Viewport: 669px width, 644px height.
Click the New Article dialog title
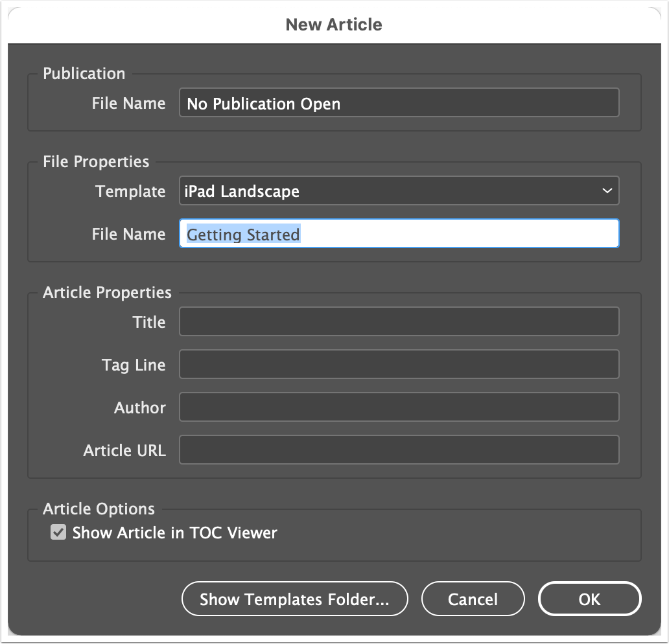pyautogui.click(x=334, y=25)
